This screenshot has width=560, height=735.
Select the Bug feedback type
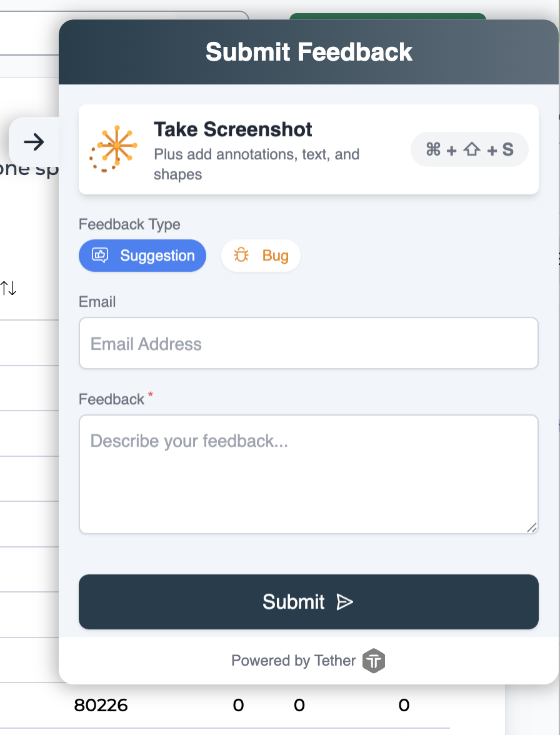[261, 256]
